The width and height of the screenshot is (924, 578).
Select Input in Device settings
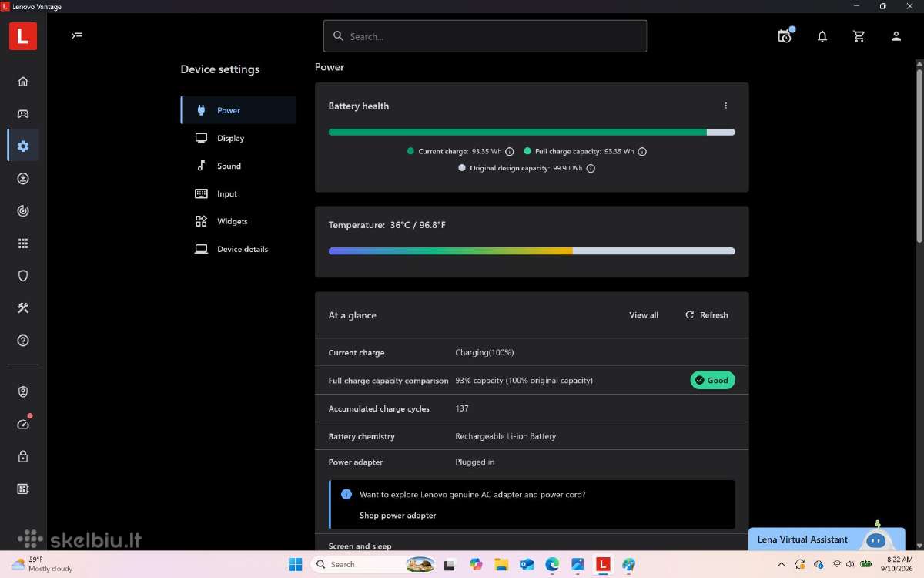click(x=239, y=193)
